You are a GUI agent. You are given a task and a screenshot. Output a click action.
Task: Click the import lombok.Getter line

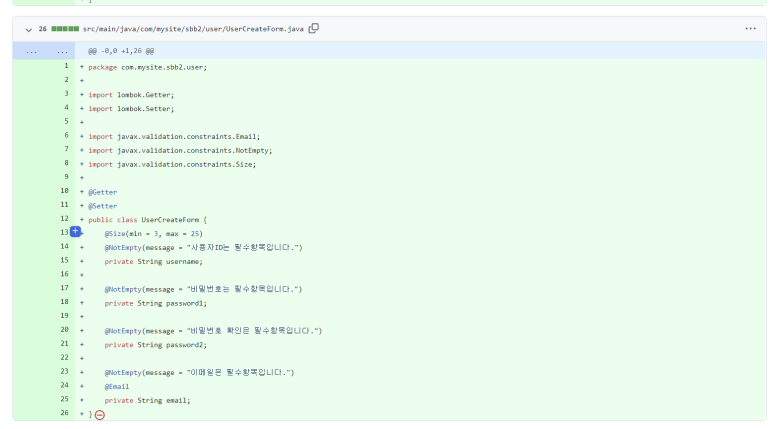(131, 95)
